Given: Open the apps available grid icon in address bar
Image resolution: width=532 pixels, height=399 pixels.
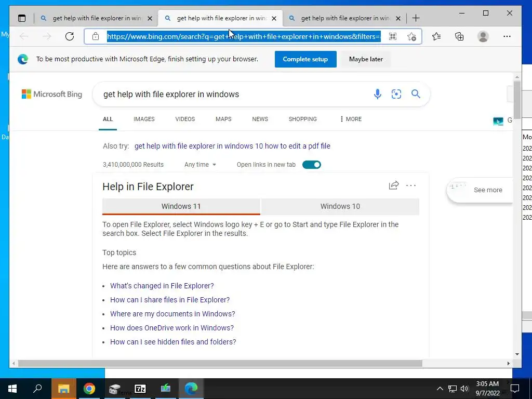Looking at the screenshot, I should click(x=393, y=36).
